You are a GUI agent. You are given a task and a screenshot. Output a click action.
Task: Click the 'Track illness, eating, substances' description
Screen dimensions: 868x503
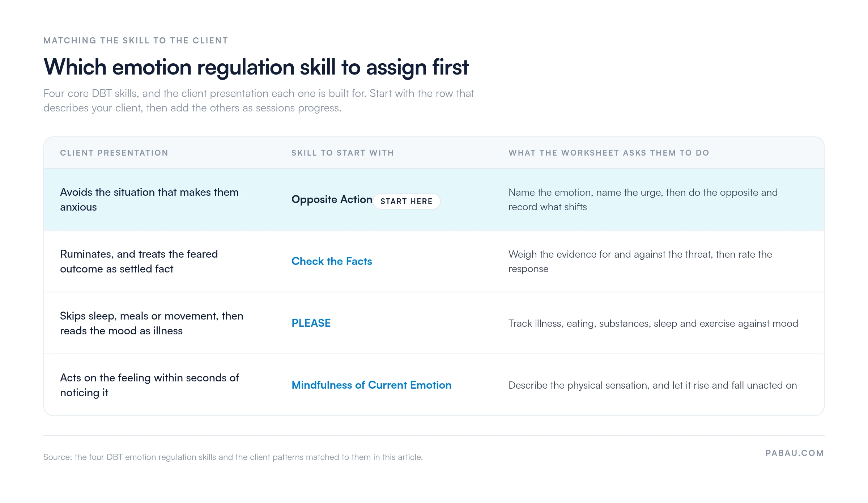[653, 323]
